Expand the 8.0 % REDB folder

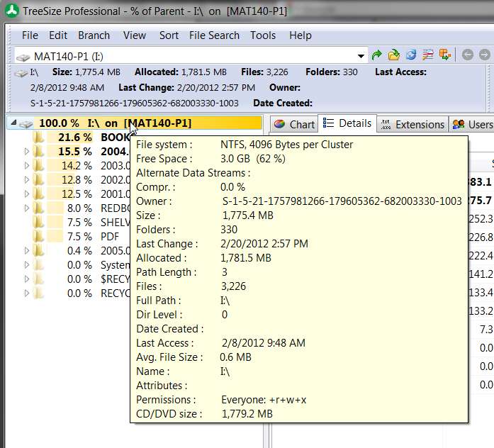pos(27,208)
